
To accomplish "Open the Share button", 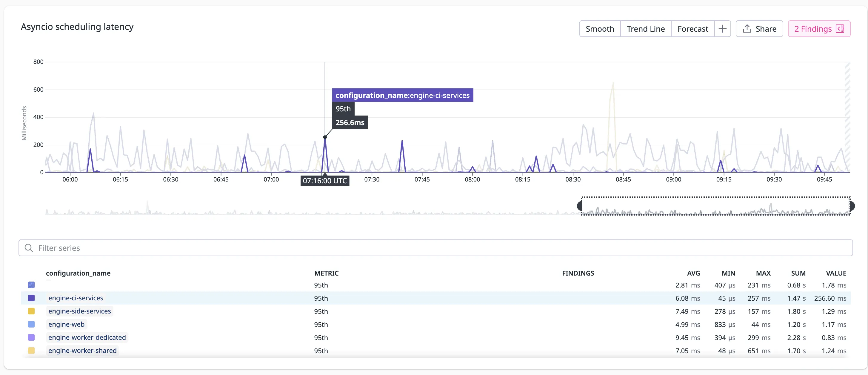I will coord(759,29).
